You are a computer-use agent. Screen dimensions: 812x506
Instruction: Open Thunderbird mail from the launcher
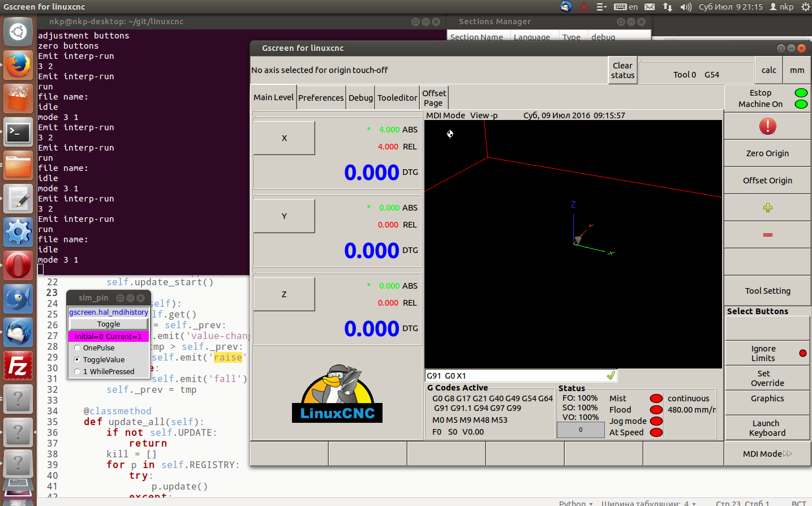click(x=18, y=332)
